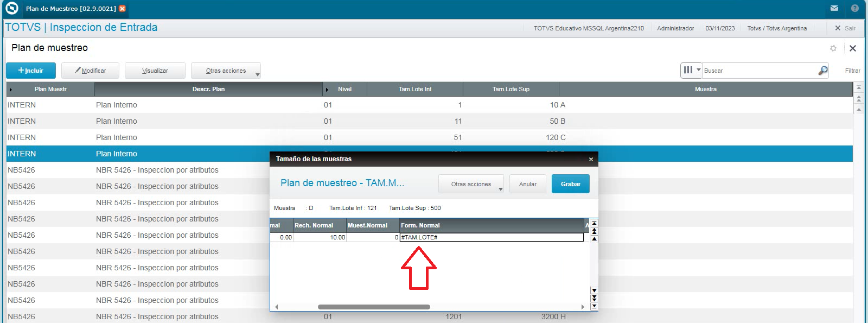The height and width of the screenshot is (323, 868).
Task: Open the column selector dropdown
Action: click(x=691, y=70)
